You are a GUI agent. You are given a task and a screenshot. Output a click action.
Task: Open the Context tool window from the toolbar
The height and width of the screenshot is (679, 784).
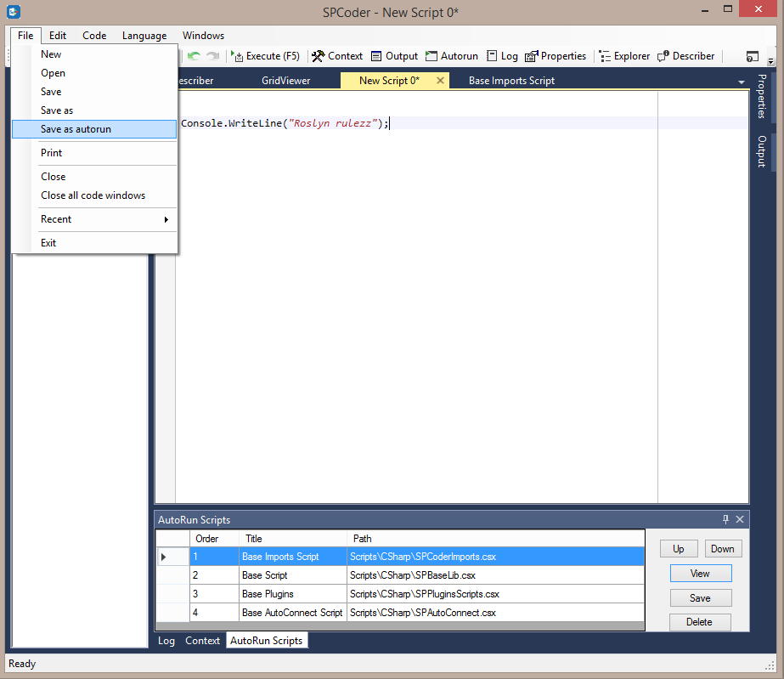click(337, 56)
